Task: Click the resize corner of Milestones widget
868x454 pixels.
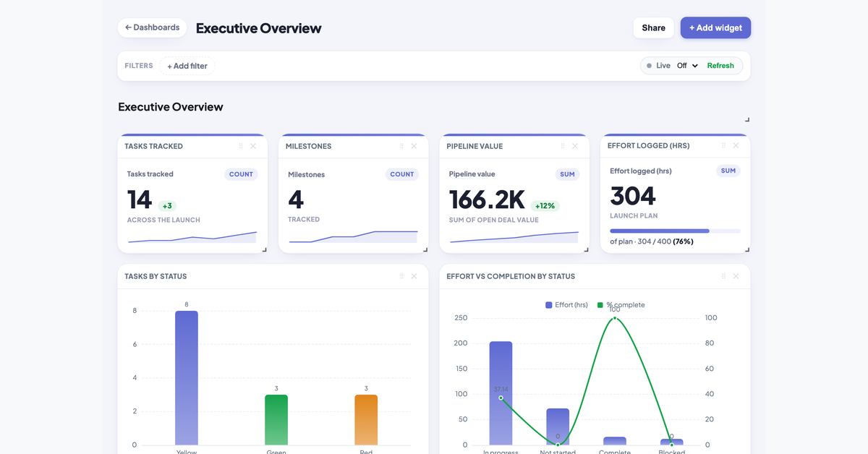Action: [x=425, y=250]
